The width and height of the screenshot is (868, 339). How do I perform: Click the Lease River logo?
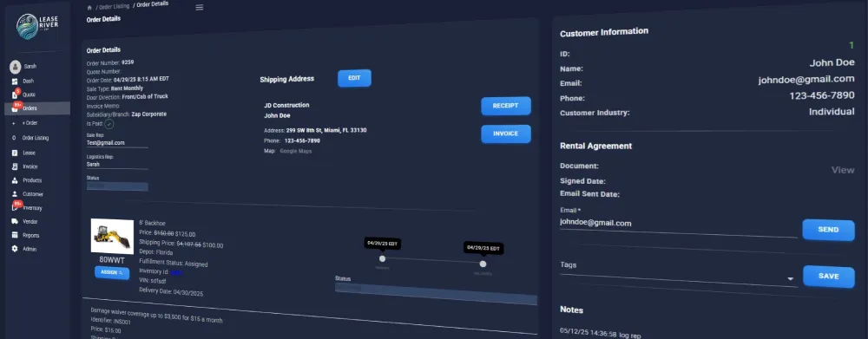37,26
